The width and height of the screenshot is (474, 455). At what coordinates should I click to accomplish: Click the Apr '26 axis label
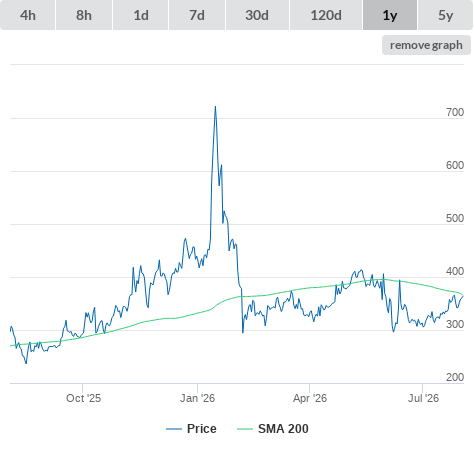(310, 398)
